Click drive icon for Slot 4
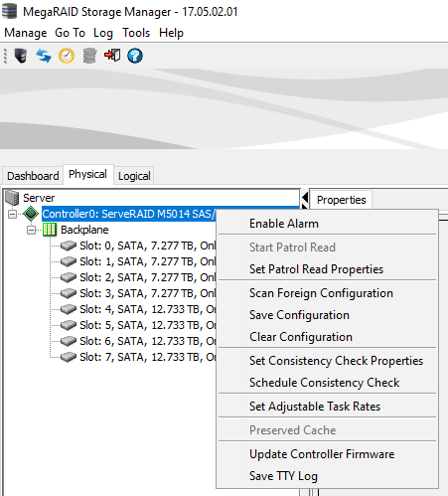Screen dimensions: 448x496 [x=69, y=309]
